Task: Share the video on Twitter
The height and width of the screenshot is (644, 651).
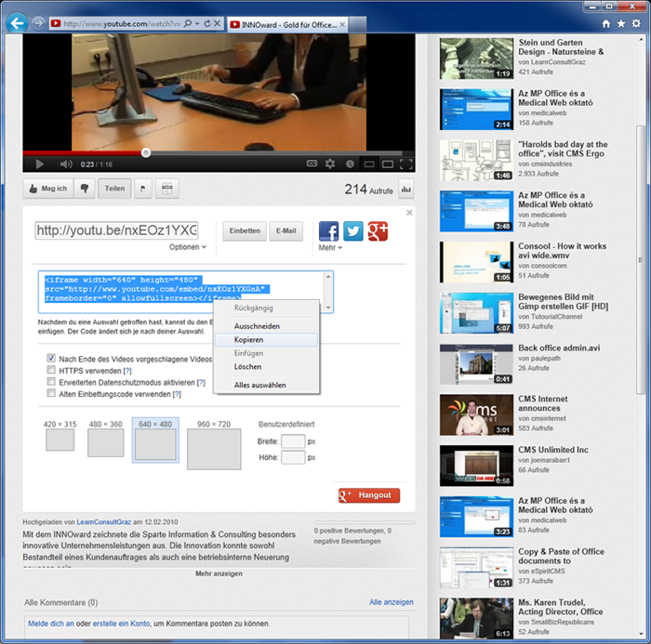Action: [x=353, y=231]
